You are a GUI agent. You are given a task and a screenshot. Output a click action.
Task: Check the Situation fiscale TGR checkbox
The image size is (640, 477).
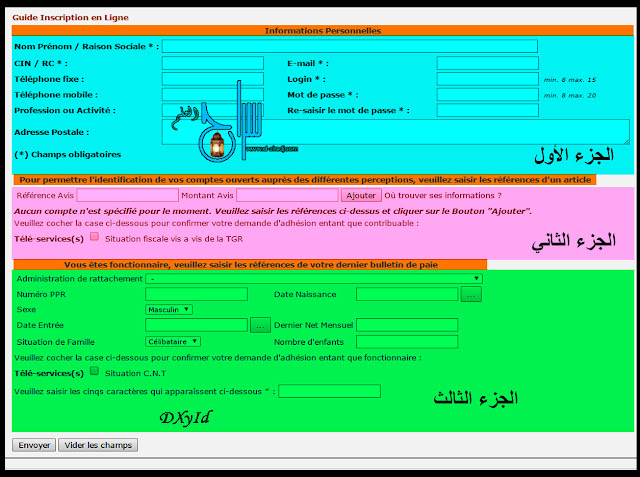coord(94,238)
